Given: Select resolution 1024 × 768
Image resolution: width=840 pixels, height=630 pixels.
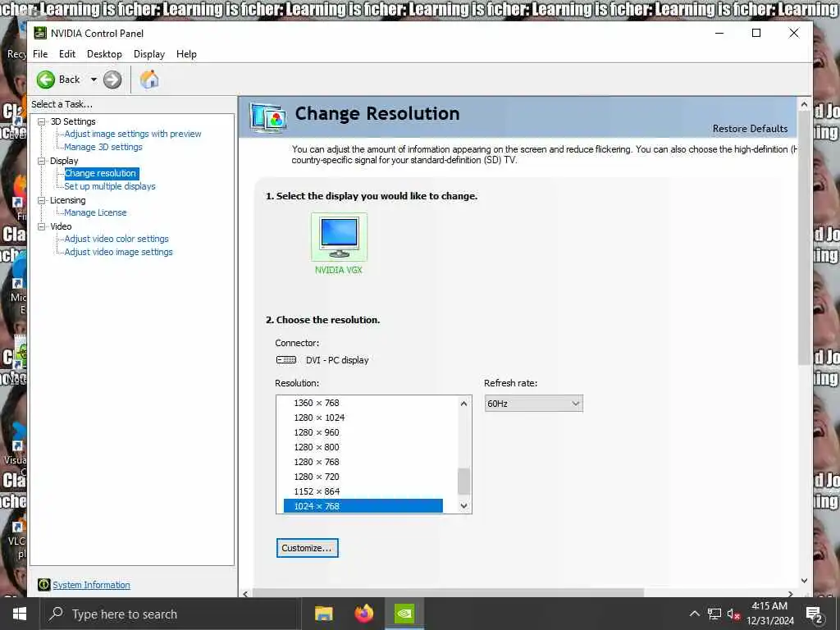Looking at the screenshot, I should (363, 506).
